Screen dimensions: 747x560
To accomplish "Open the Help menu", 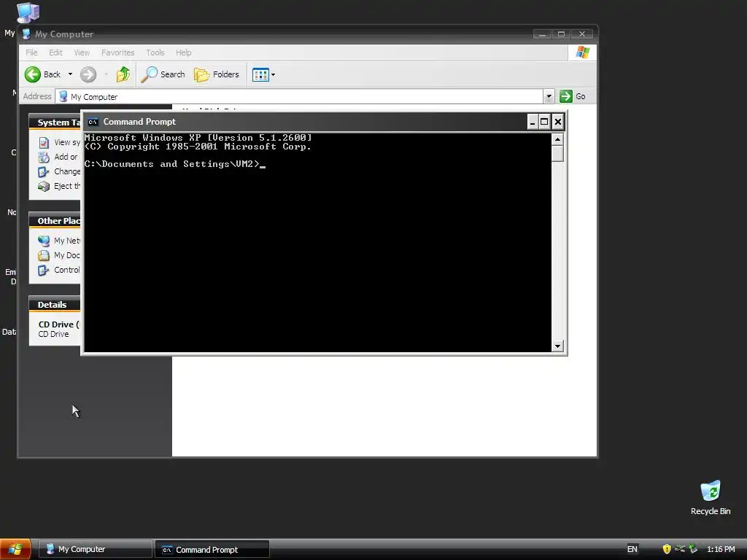I will pyautogui.click(x=183, y=52).
